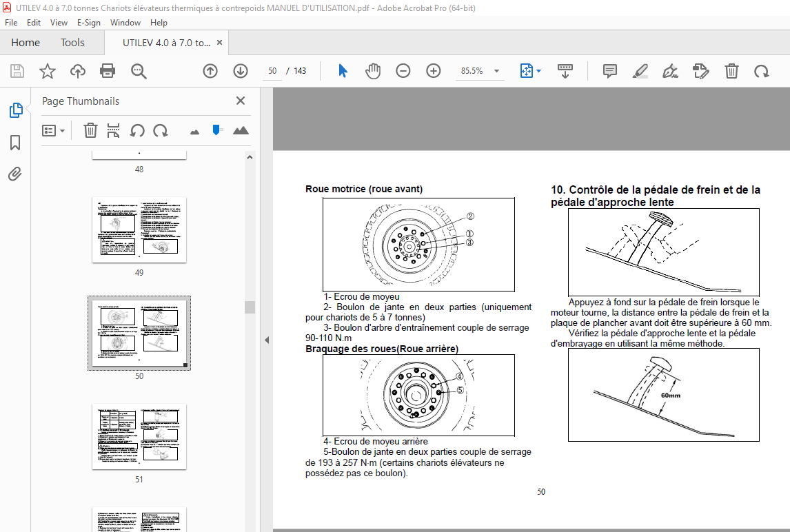The image size is (790, 532).
Task: Open the File menu
Action: 11,23
